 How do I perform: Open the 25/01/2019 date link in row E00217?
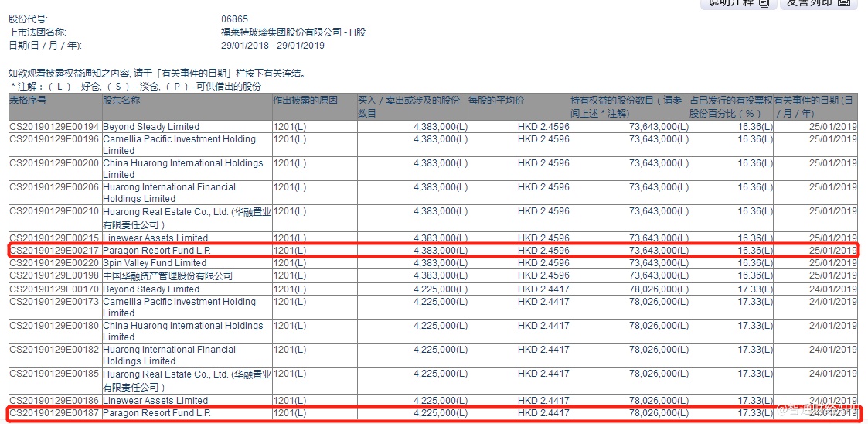pos(832,251)
